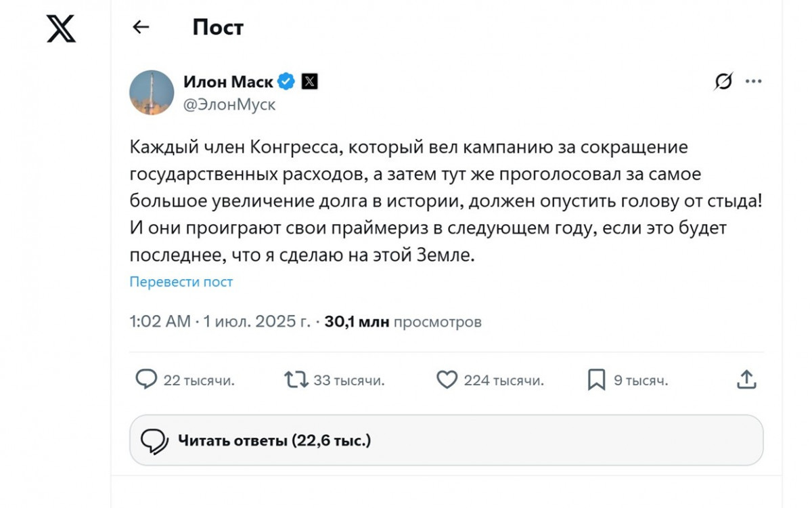This screenshot has height=508, width=812.
Task: Click the 33 тысячи reposts count
Action: pyautogui.click(x=348, y=381)
